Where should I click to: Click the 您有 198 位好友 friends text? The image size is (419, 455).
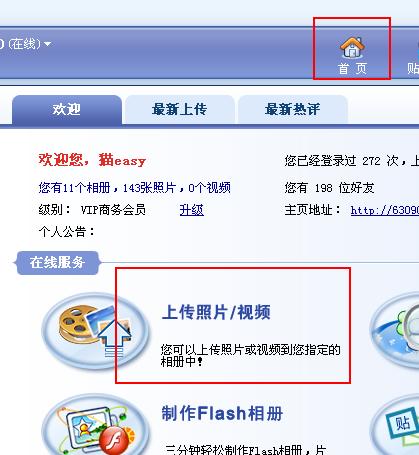329,188
